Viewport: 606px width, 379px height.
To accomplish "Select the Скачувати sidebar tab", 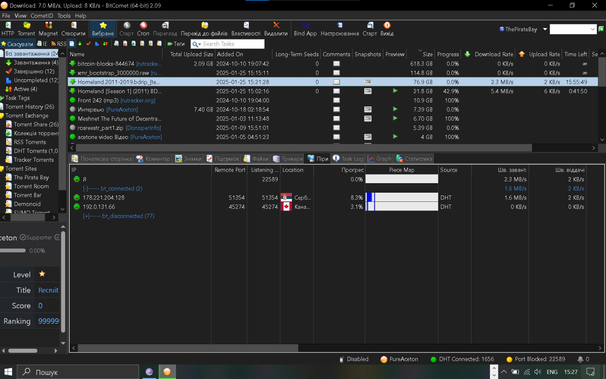I will (x=17, y=44).
